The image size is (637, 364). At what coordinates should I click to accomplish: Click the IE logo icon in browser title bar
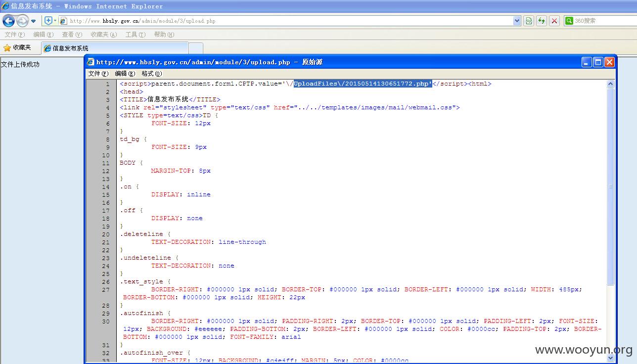pyautogui.click(x=5, y=6)
